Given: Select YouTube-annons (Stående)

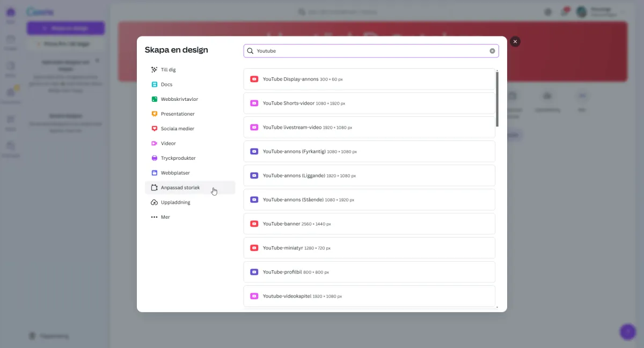Looking at the screenshot, I should pos(369,199).
